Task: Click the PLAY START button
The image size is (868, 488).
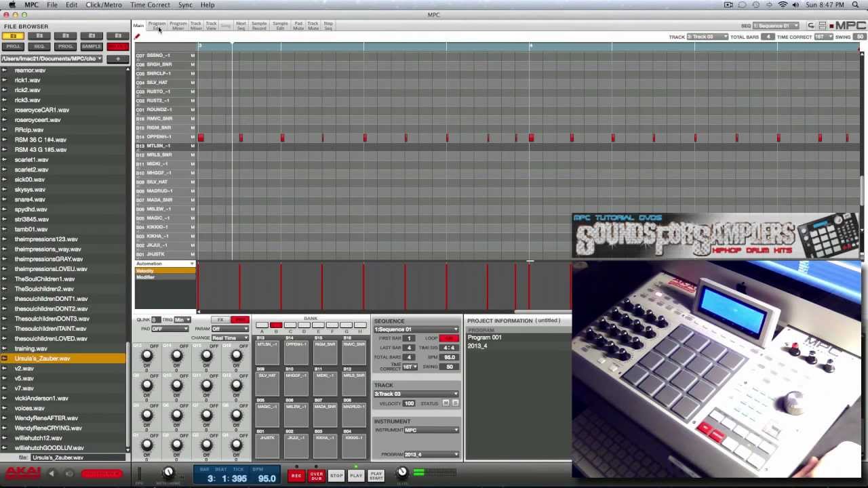Action: pos(376,476)
